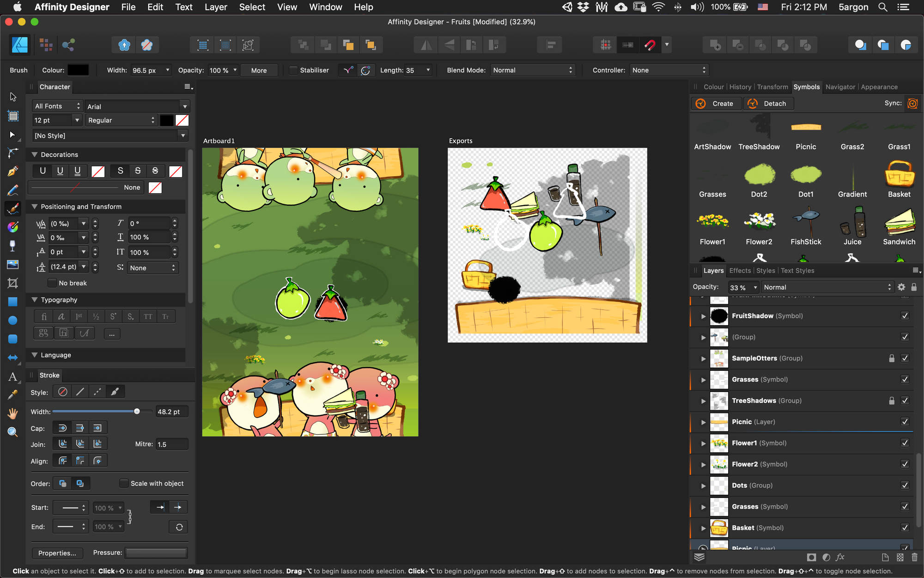This screenshot has height=578, width=924.
Task: Toggle lock on TreeShadows Group layer
Action: point(891,400)
